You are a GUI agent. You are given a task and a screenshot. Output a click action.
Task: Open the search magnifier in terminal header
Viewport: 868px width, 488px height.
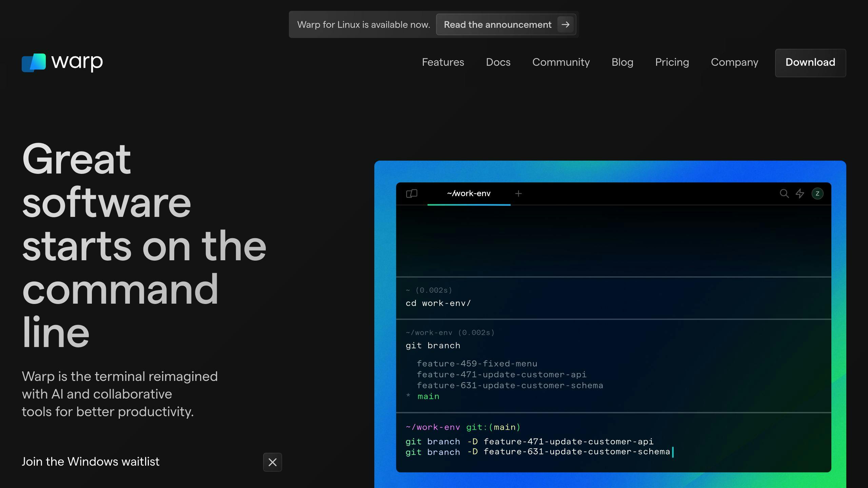tap(784, 194)
